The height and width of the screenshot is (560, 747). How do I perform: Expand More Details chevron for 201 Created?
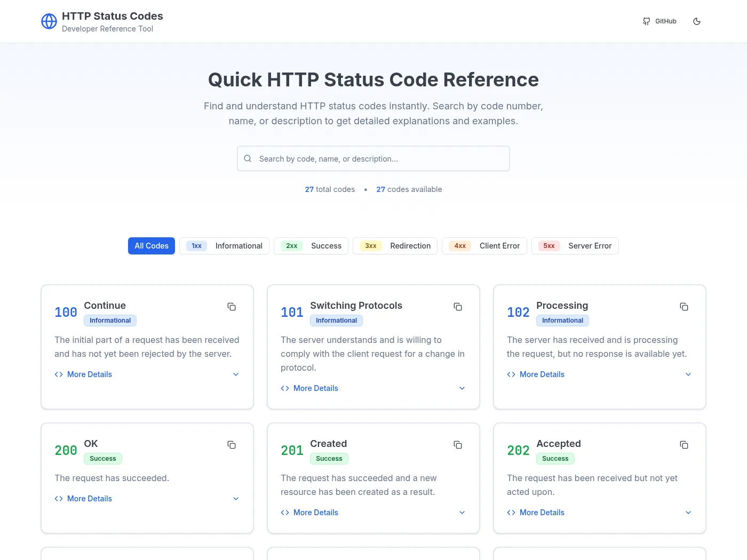click(462, 513)
